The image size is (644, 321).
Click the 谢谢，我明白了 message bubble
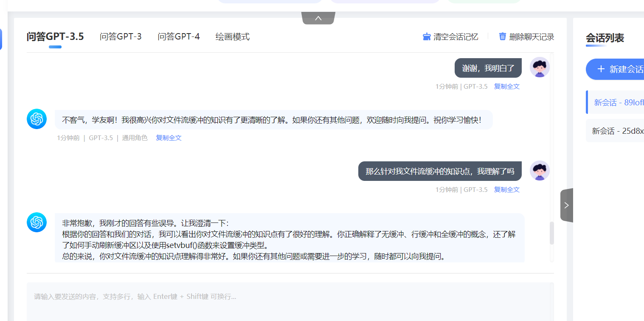pos(488,68)
